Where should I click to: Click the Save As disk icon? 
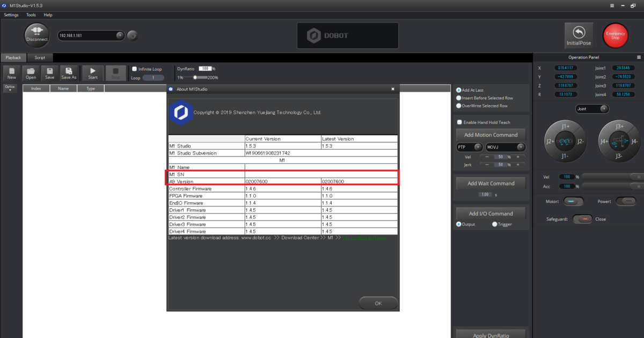coord(69,71)
